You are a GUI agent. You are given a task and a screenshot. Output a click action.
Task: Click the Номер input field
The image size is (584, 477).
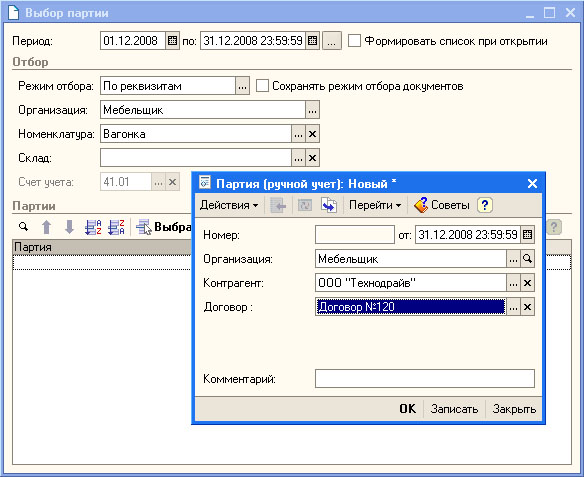click(x=355, y=235)
